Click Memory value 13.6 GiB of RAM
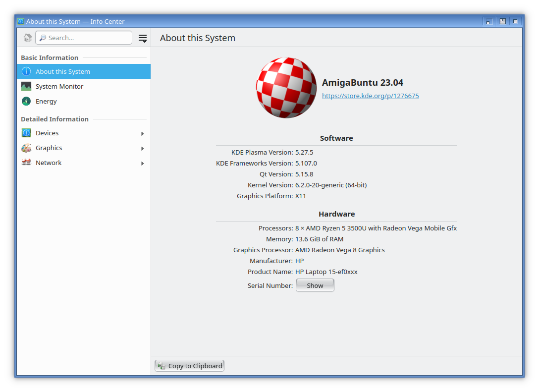 point(320,239)
